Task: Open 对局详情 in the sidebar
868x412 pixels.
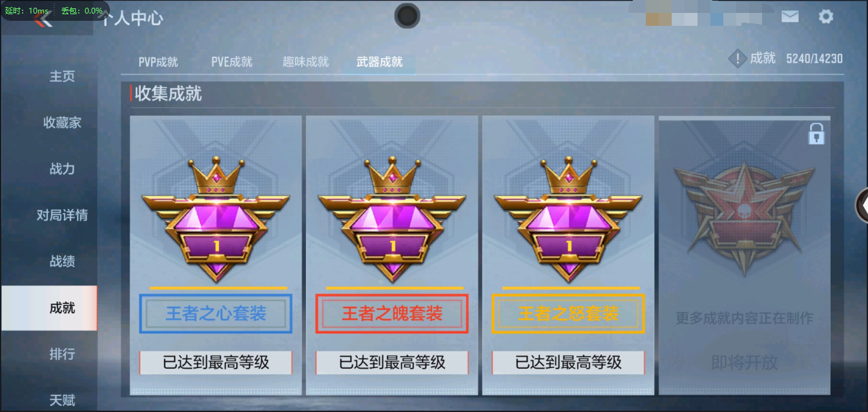Action: (x=62, y=215)
